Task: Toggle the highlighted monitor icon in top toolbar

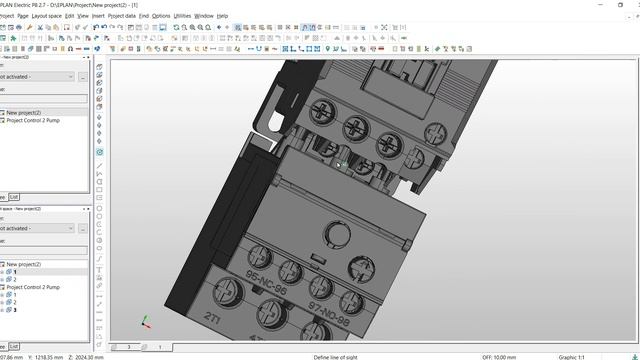Action: pos(162,27)
